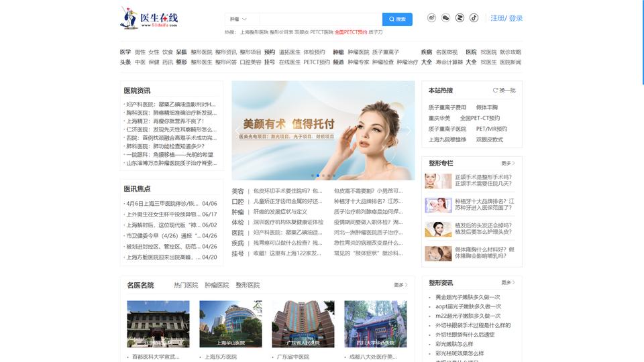Click next arrow on banner carousel
This screenshot has height=362, width=644.
(x=409, y=131)
